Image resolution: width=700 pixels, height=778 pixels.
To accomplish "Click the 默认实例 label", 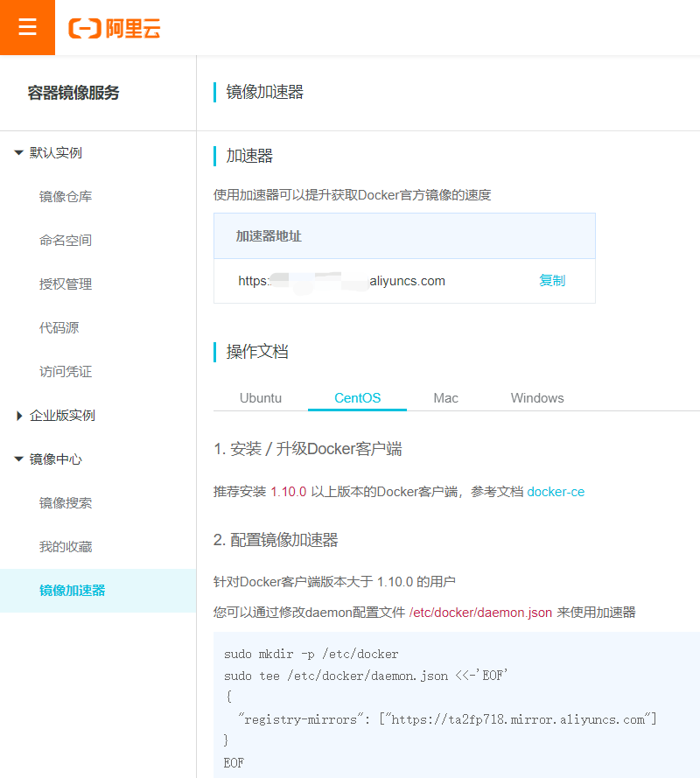I will coord(56,153).
